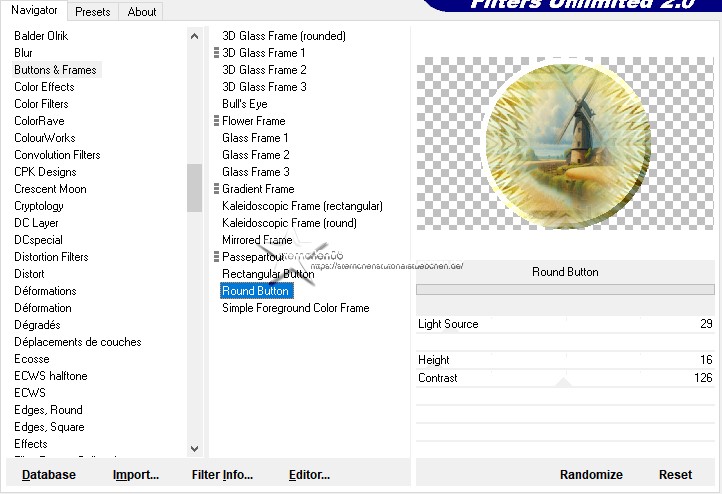Select the ColourWorks category
This screenshot has height=494, width=722.
45,138
